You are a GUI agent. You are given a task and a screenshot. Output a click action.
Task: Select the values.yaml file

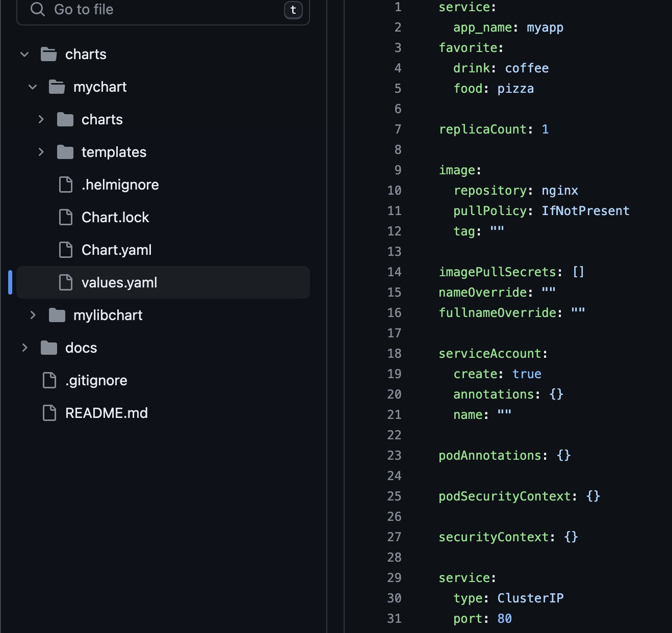(x=119, y=283)
